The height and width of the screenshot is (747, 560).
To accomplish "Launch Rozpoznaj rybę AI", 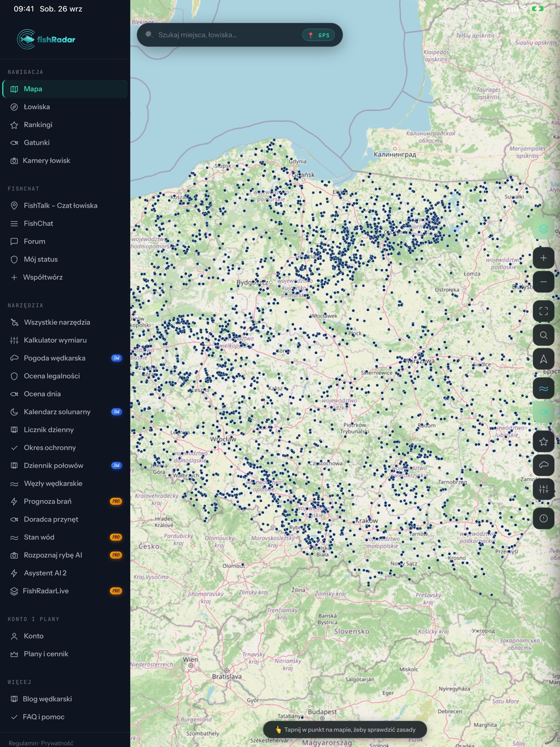I will 65,555.
